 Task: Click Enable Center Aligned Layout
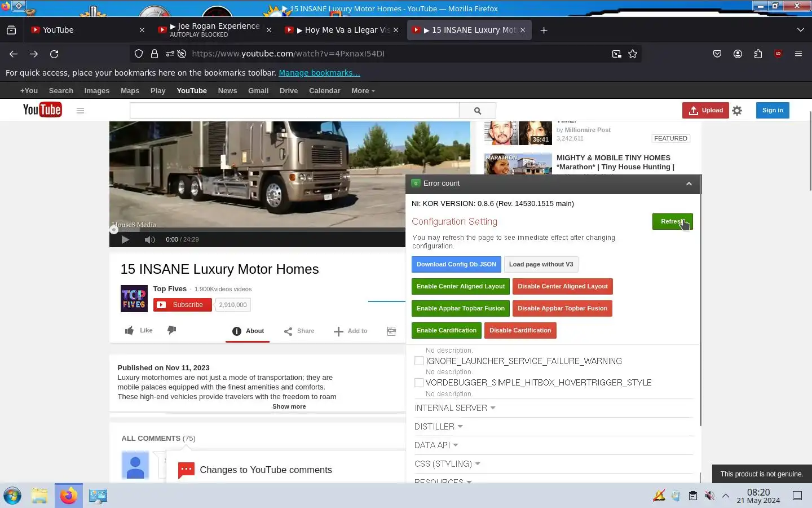coord(461,286)
